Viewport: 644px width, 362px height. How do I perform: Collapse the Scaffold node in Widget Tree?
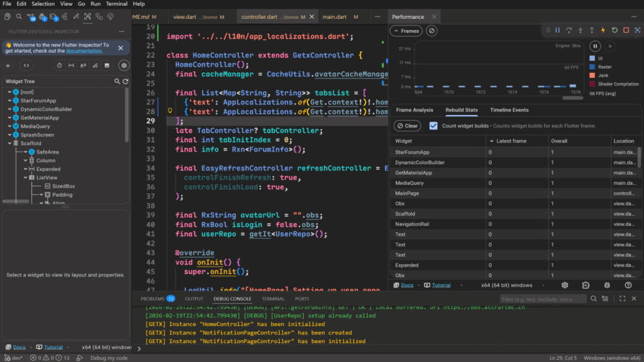click(9, 143)
